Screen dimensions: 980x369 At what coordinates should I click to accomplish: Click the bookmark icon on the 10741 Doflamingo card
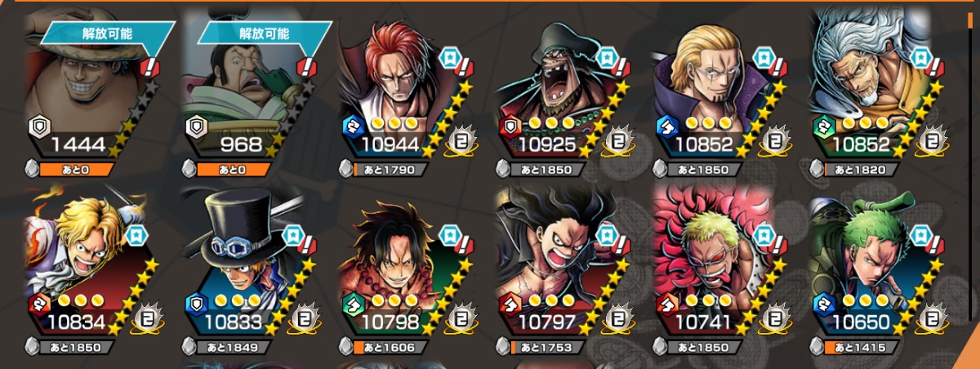[x=761, y=236]
